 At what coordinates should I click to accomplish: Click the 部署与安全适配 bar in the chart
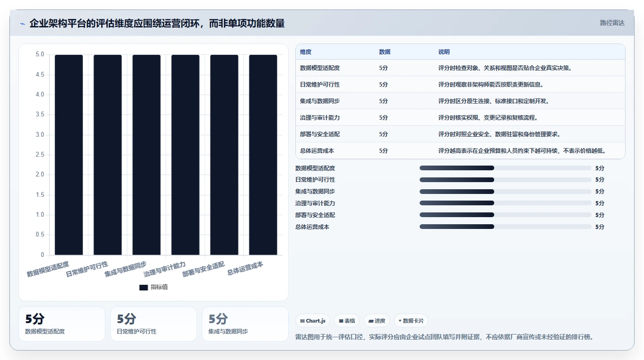click(x=224, y=155)
